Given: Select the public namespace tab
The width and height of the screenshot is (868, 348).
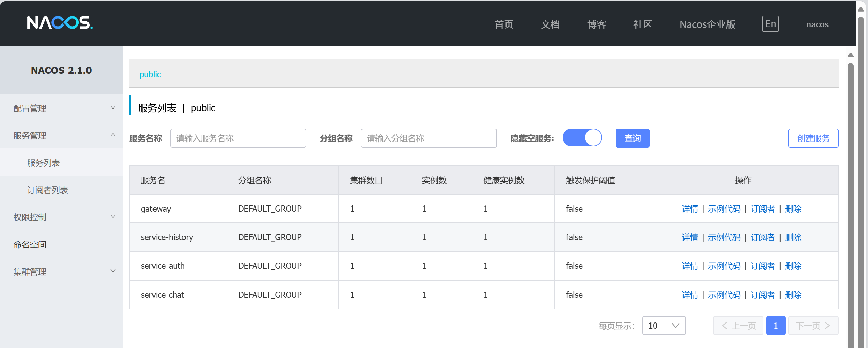Looking at the screenshot, I should tap(150, 74).
